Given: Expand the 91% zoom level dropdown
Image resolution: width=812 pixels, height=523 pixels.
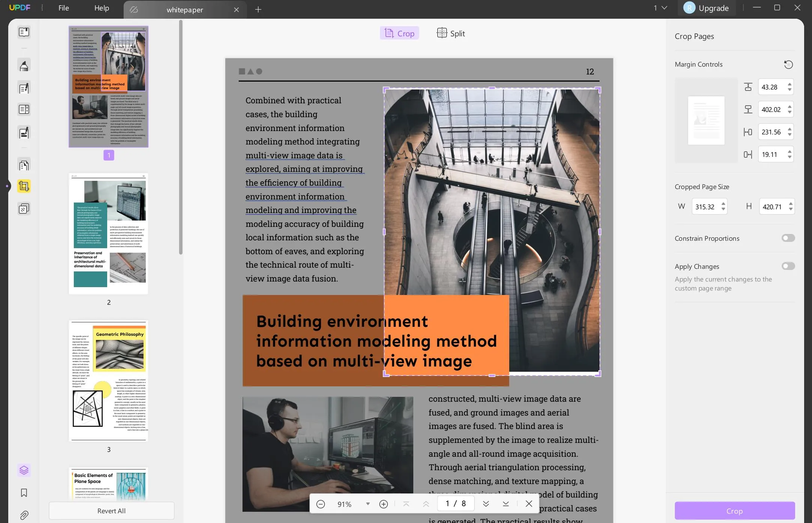Looking at the screenshot, I should pyautogui.click(x=368, y=504).
